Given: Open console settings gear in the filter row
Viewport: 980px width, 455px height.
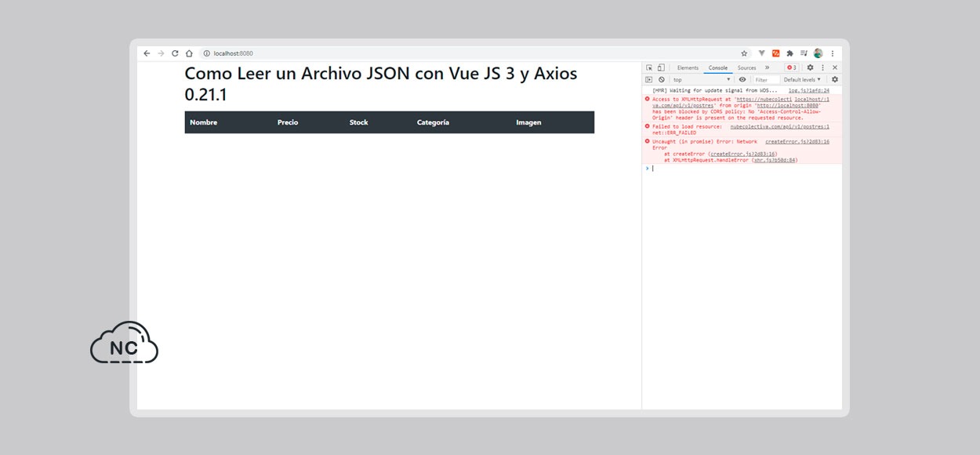Looking at the screenshot, I should click(835, 79).
